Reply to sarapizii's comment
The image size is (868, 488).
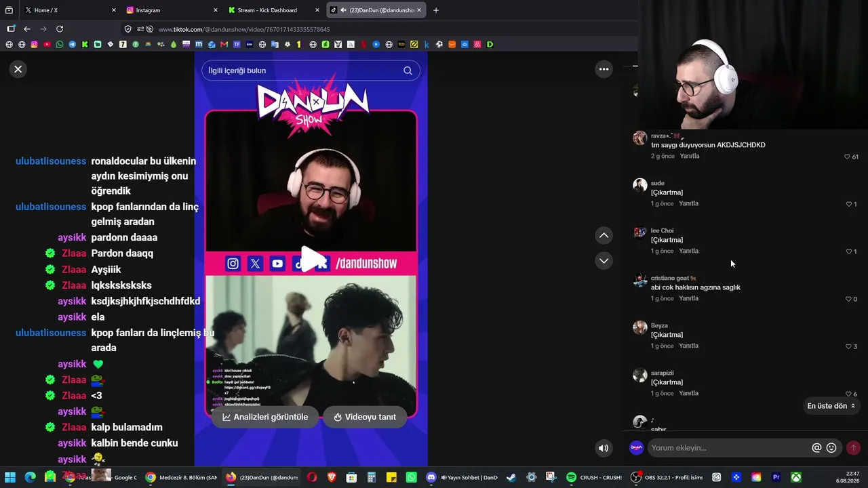pyautogui.click(x=689, y=393)
